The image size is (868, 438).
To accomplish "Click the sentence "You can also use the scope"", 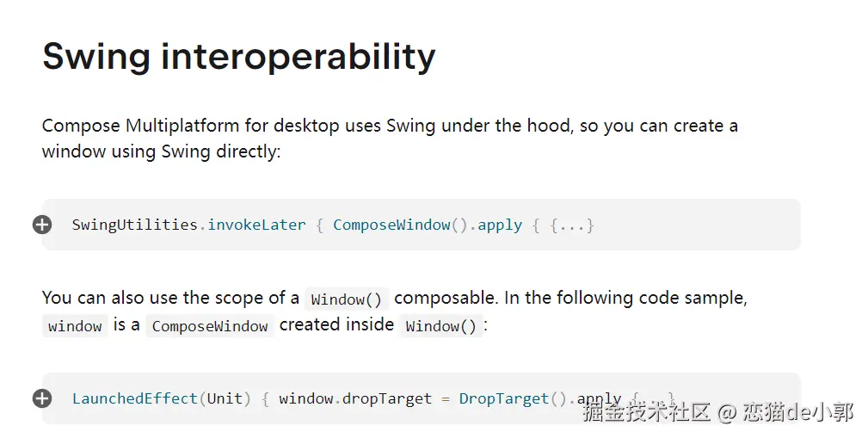I will [170, 299].
